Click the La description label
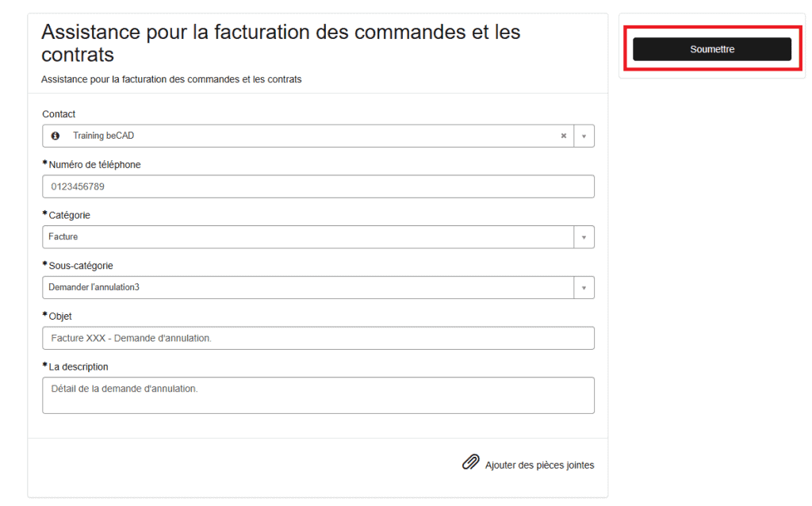The height and width of the screenshot is (506, 812). (x=79, y=367)
